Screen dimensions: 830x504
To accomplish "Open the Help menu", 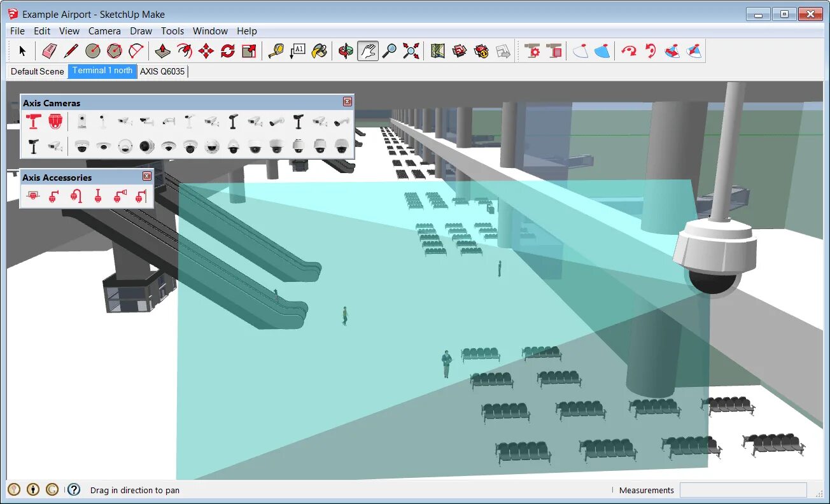I will point(247,31).
